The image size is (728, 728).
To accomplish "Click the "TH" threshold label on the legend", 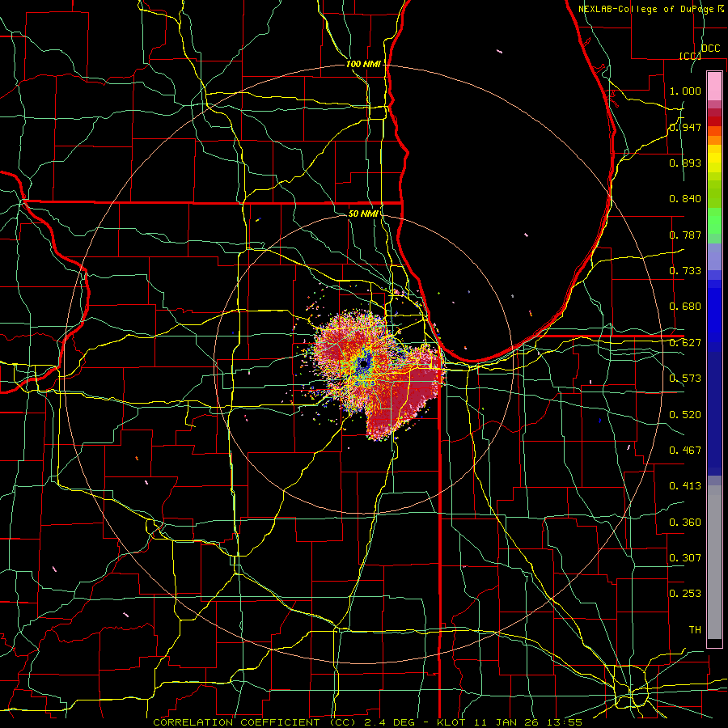I will pyautogui.click(x=695, y=629).
